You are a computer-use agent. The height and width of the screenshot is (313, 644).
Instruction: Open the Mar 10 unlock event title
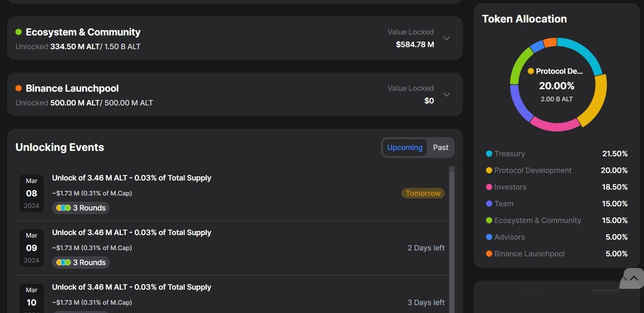(131, 287)
